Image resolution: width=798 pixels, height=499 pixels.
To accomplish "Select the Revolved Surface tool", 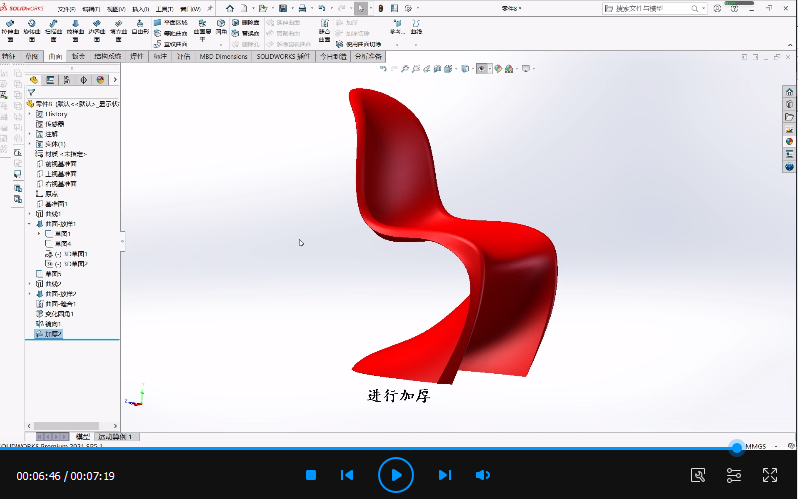I will pyautogui.click(x=32, y=31).
